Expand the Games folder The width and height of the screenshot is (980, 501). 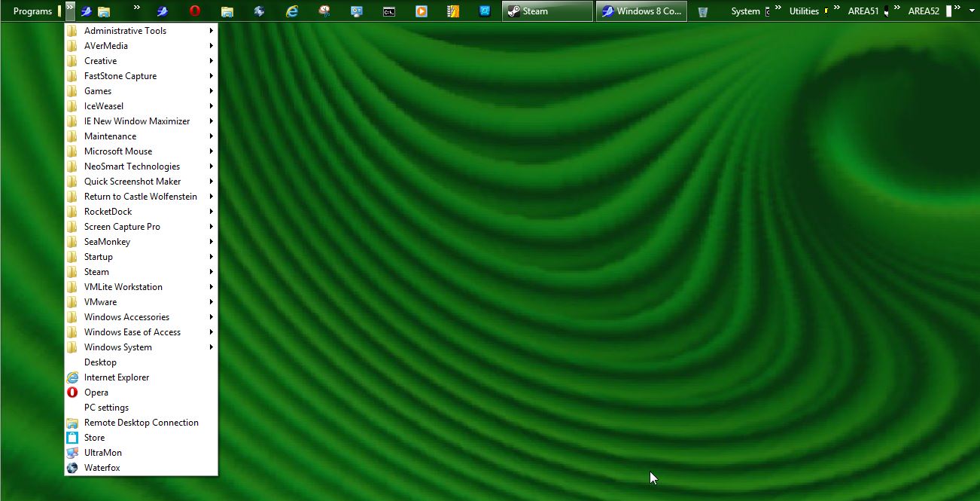tap(142, 91)
